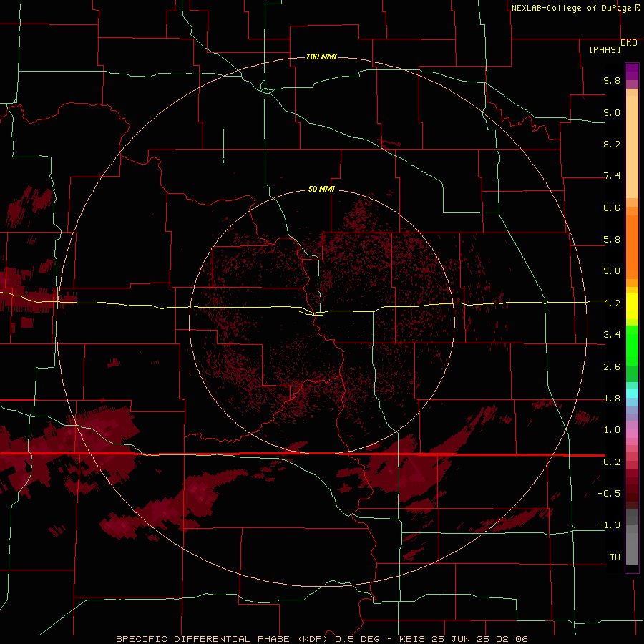Click the 8.2 scale value
The height and width of the screenshot is (644, 644).
pos(612,144)
